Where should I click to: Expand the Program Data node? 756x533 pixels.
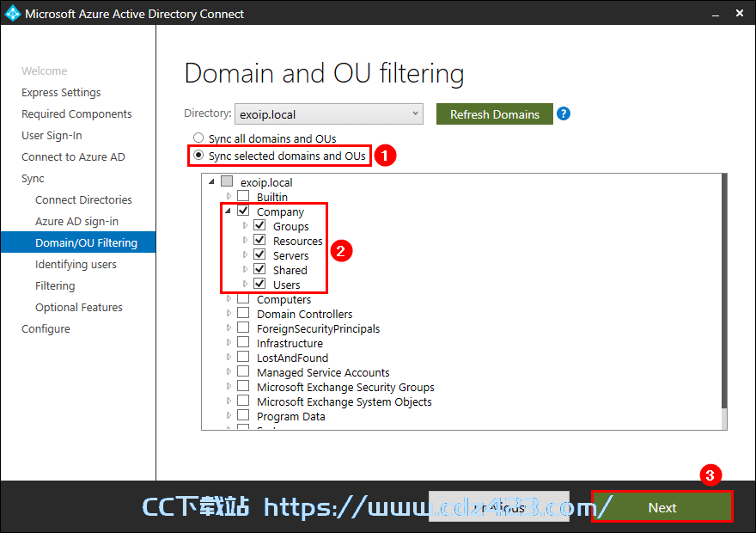229,415
